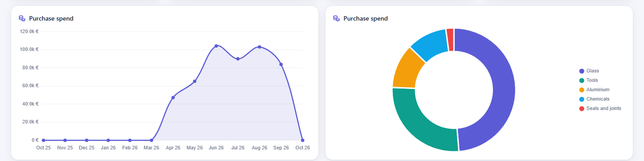644x161 pixels.
Task: Click the May 26 x-axis label
Action: click(195, 148)
